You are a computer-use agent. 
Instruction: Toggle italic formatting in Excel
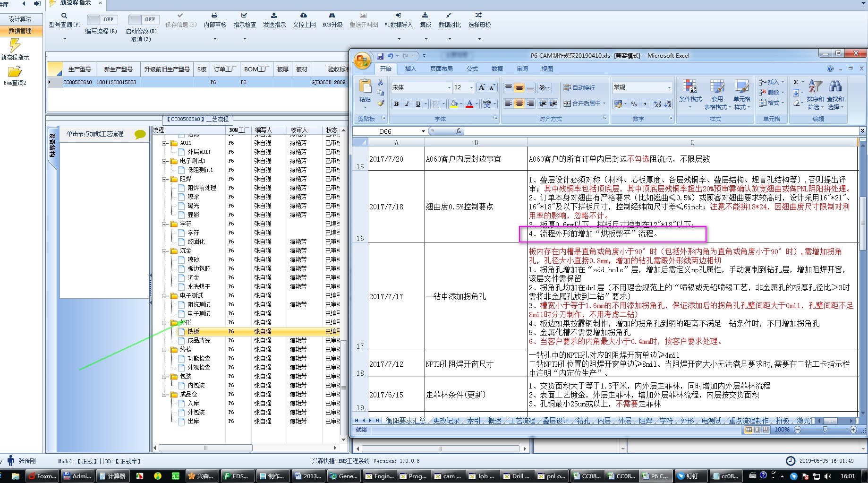[x=407, y=104]
